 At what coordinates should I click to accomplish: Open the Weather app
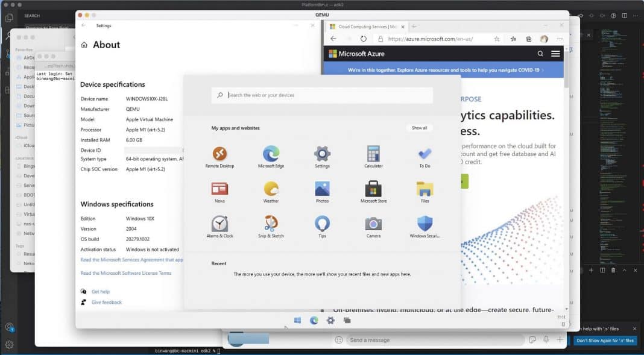pos(270,190)
